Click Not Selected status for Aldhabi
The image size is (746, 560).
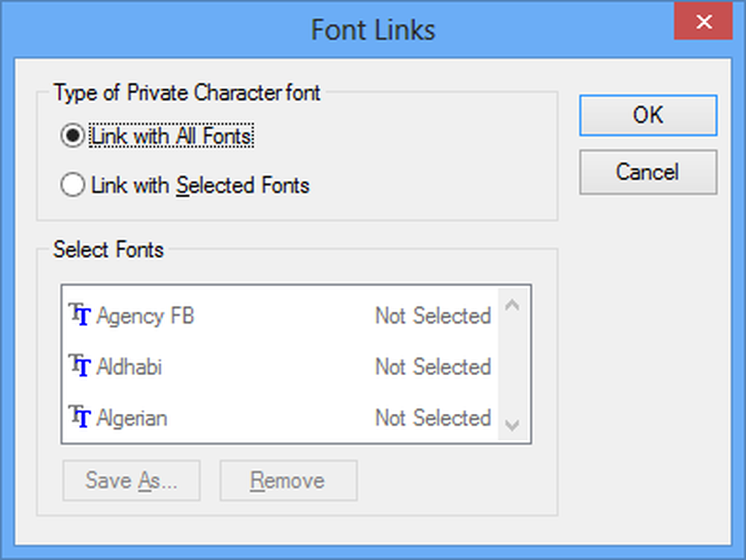tap(433, 367)
